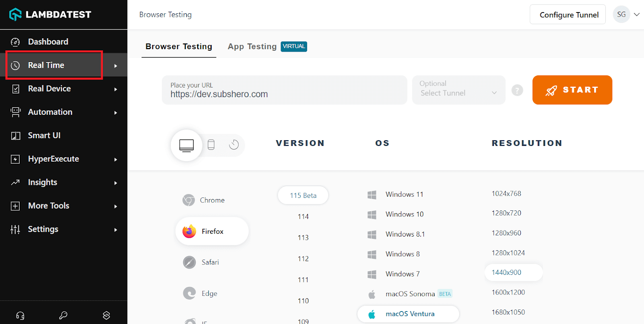The height and width of the screenshot is (324, 644).
Task: Open support headset icon in sidebar footer
Action: [x=20, y=316]
